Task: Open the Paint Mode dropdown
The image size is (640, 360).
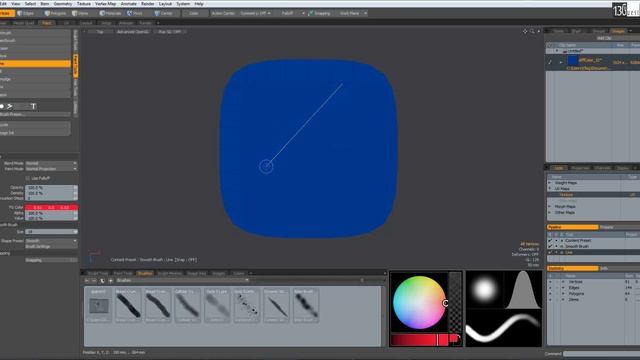Action: click(x=51, y=169)
